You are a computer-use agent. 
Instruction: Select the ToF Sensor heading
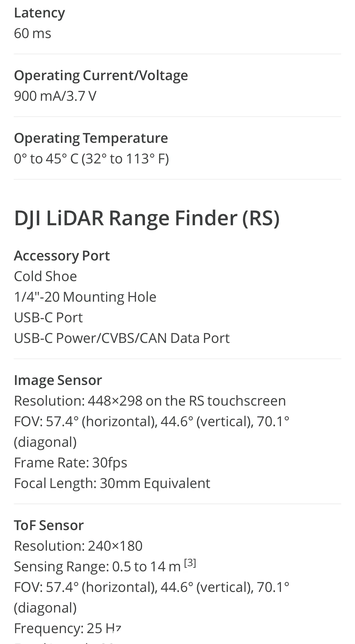pyautogui.click(x=49, y=526)
